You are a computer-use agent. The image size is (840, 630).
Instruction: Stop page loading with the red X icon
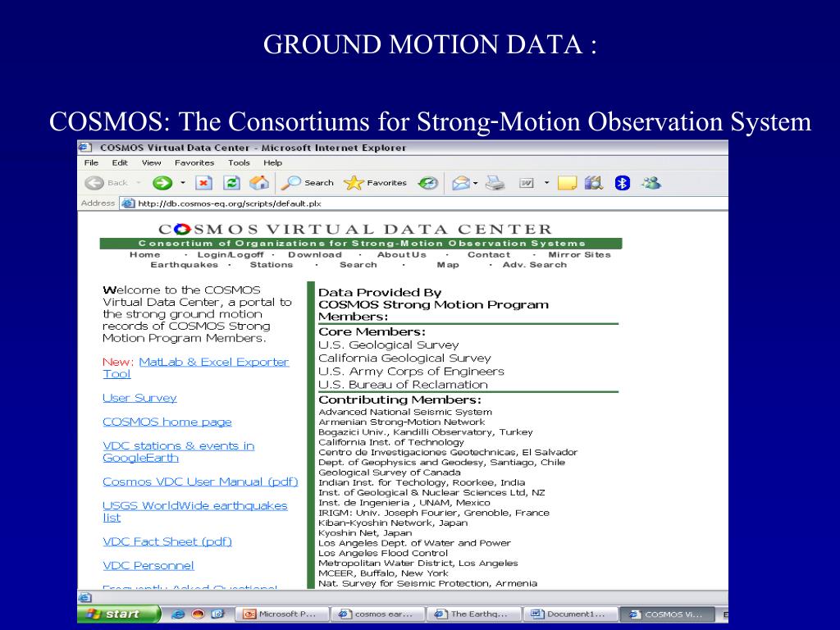pyautogui.click(x=203, y=183)
